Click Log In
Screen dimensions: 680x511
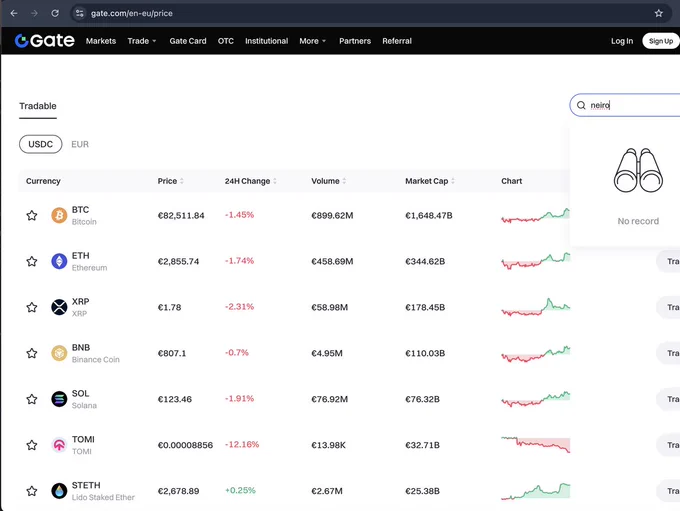[x=622, y=41]
